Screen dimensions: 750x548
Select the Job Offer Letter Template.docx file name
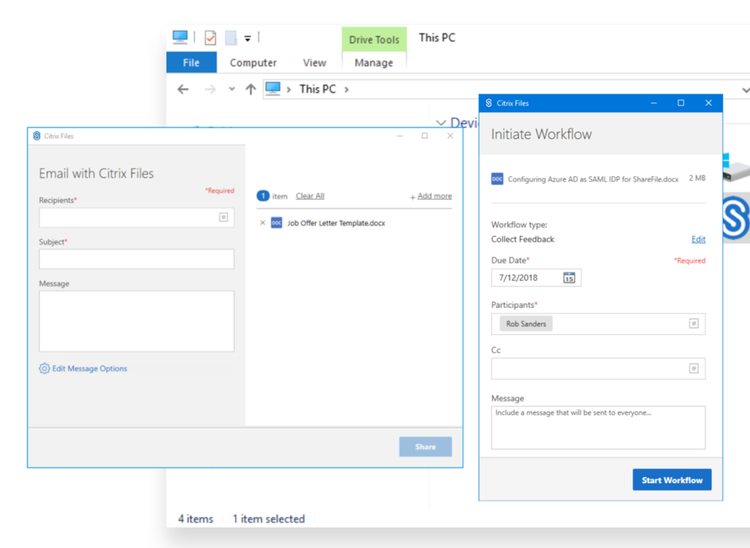click(x=336, y=223)
